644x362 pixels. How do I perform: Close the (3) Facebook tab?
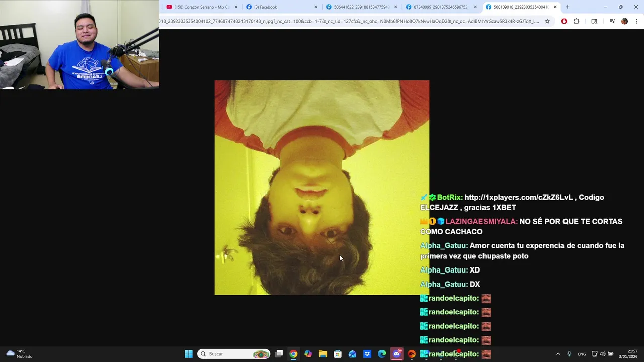pyautogui.click(x=316, y=7)
